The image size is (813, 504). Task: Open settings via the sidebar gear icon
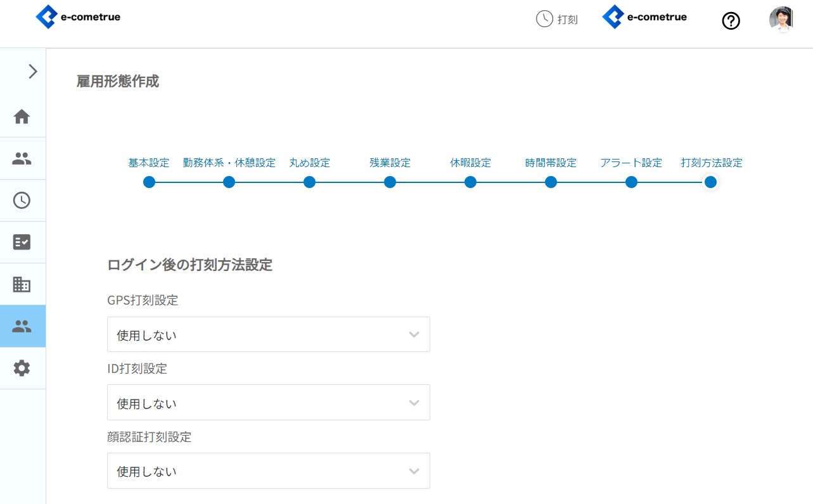click(x=22, y=368)
